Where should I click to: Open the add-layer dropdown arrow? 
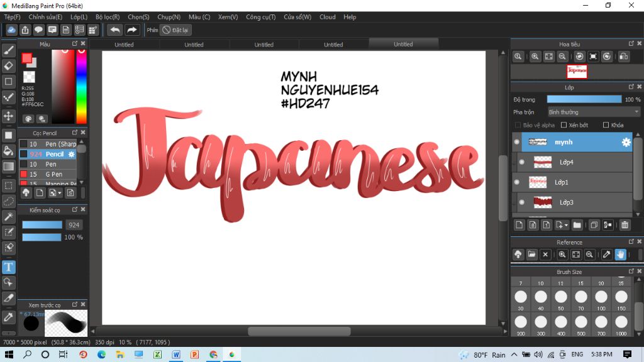click(567, 226)
